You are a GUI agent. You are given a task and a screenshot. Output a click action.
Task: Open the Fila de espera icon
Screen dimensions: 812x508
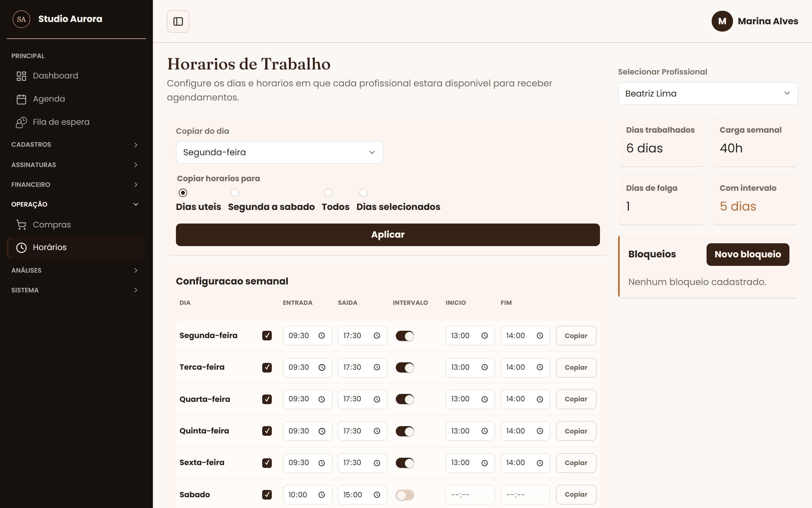21,122
